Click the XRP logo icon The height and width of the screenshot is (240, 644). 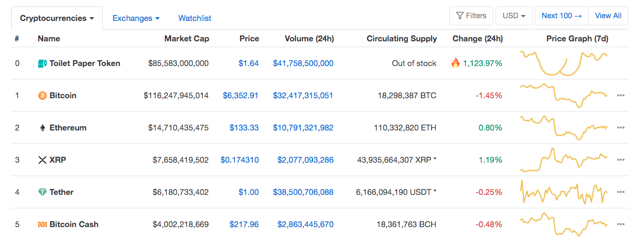tap(42, 160)
